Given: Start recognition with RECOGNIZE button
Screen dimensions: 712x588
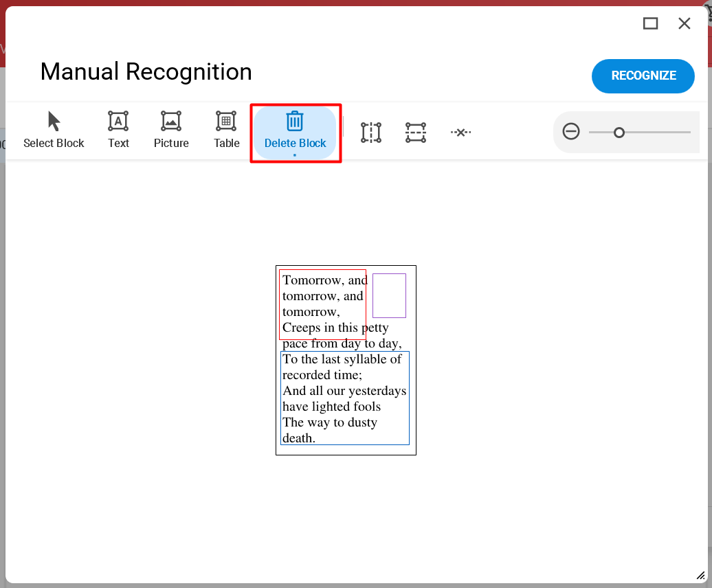Looking at the screenshot, I should (643, 76).
